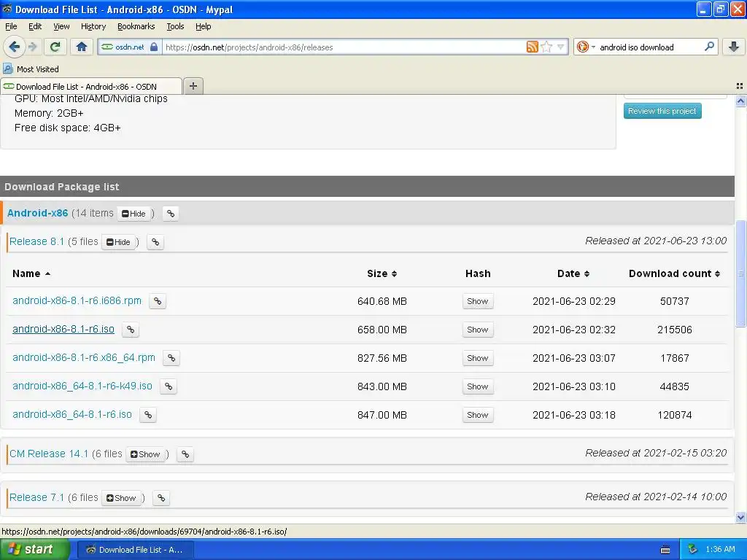Show hash for android-x86-8.1-r6.iso

(478, 330)
